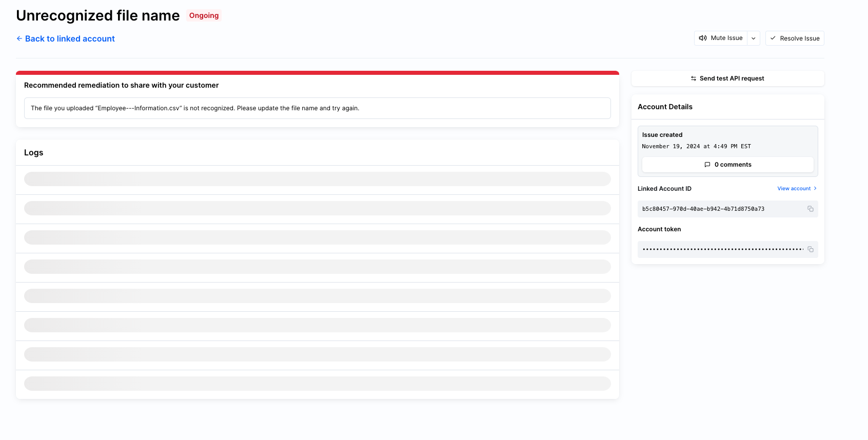Copy the masked account token
Screen dimensions: 868x440
pyautogui.click(x=811, y=249)
